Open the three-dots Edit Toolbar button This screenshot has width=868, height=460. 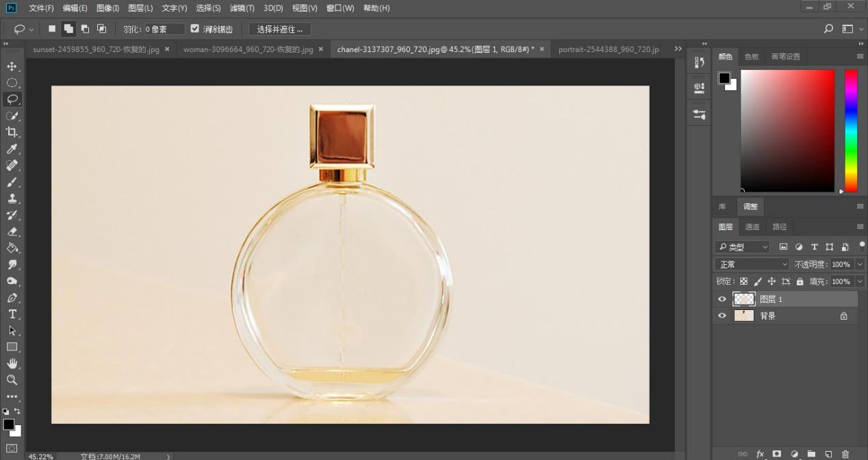coord(12,396)
